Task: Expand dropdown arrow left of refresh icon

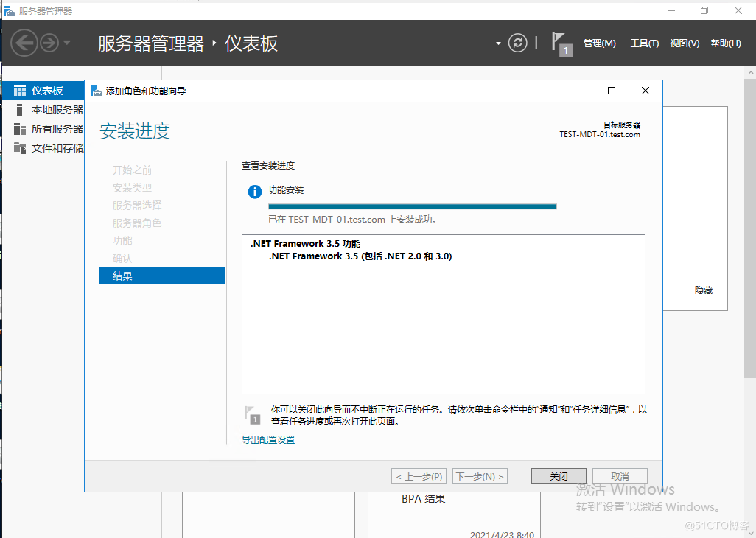Action: click(x=498, y=43)
